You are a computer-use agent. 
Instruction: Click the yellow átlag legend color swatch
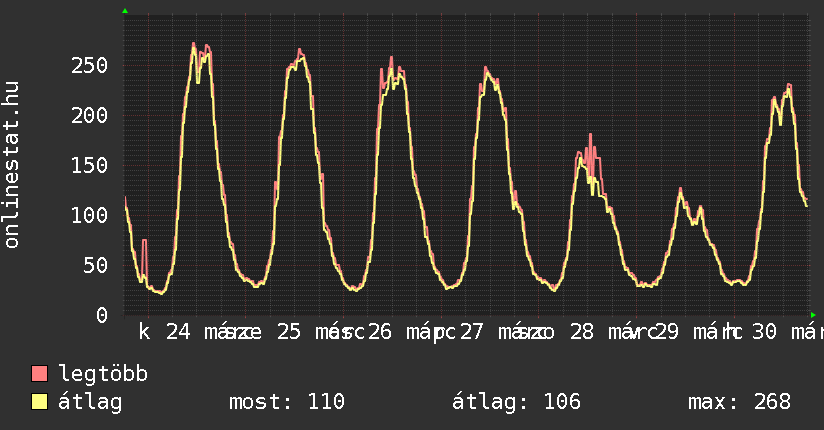[x=40, y=402]
